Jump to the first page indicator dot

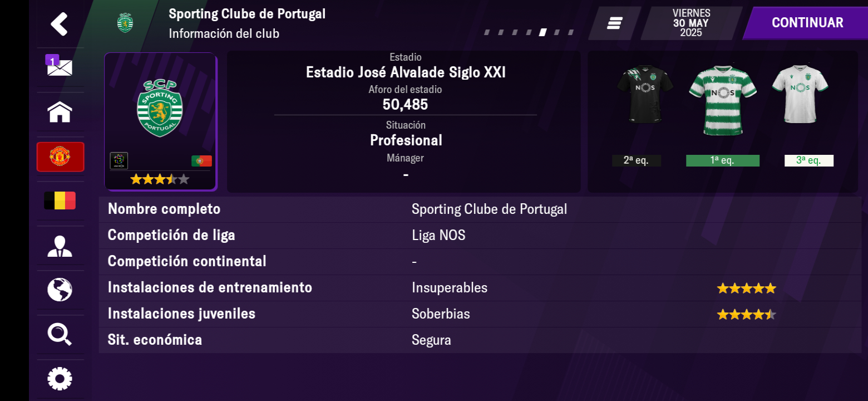point(487,32)
